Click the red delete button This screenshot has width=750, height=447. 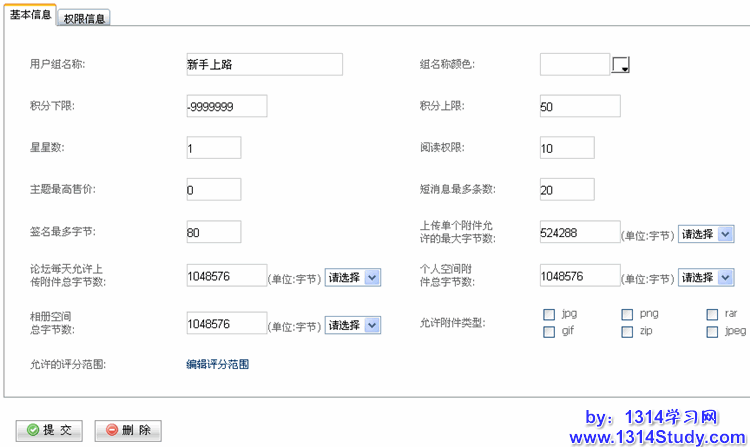pyautogui.click(x=127, y=430)
